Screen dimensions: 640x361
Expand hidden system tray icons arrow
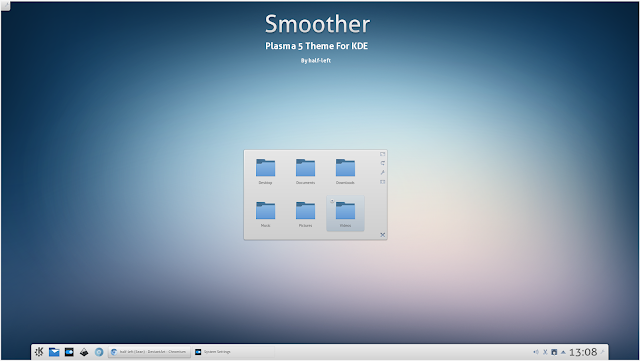pyautogui.click(x=563, y=352)
